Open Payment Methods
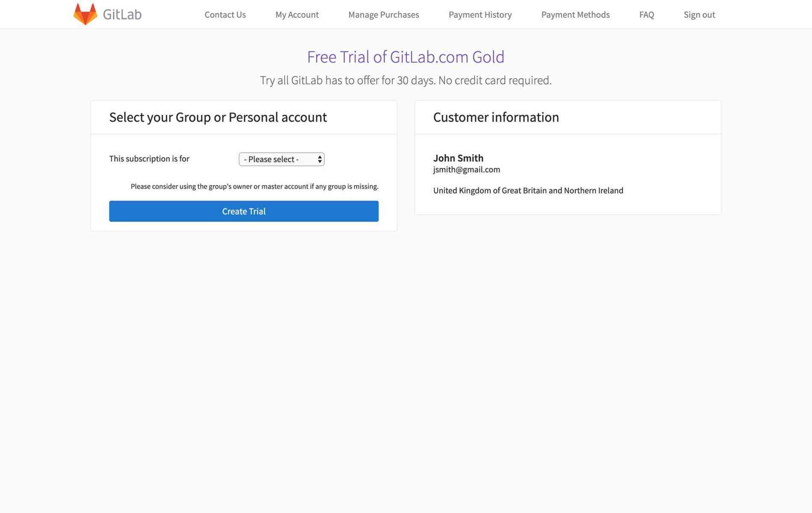Image resolution: width=812 pixels, height=513 pixels. pyautogui.click(x=575, y=14)
